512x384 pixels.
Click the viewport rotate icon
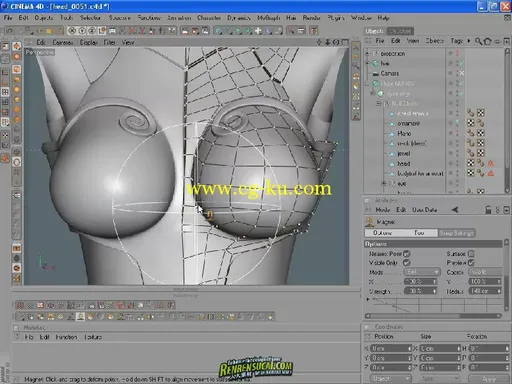coord(336,42)
